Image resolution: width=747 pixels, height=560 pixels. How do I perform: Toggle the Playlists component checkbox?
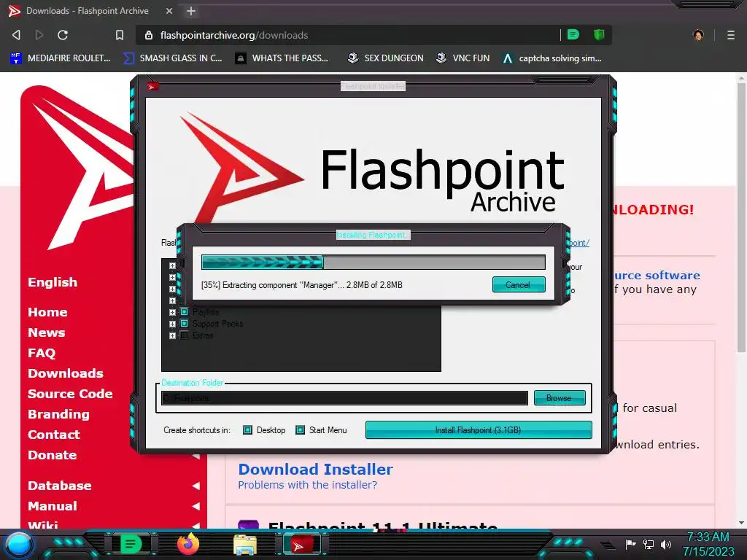pyautogui.click(x=185, y=312)
